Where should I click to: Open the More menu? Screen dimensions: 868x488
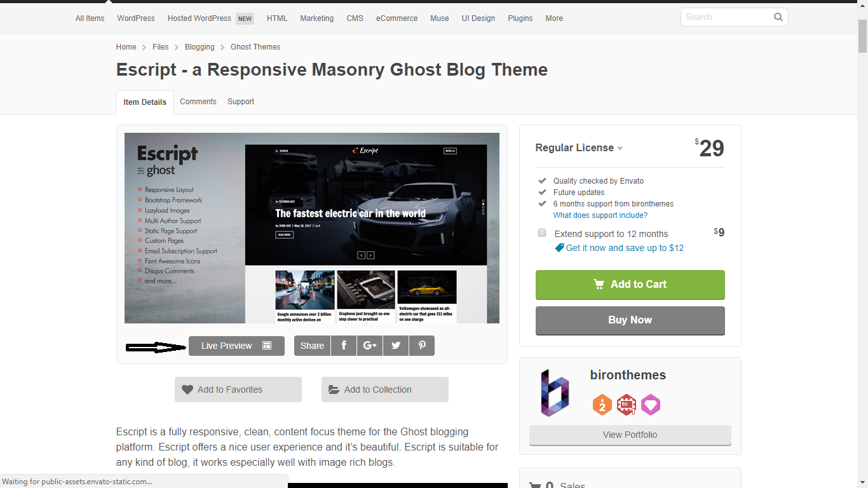point(554,18)
